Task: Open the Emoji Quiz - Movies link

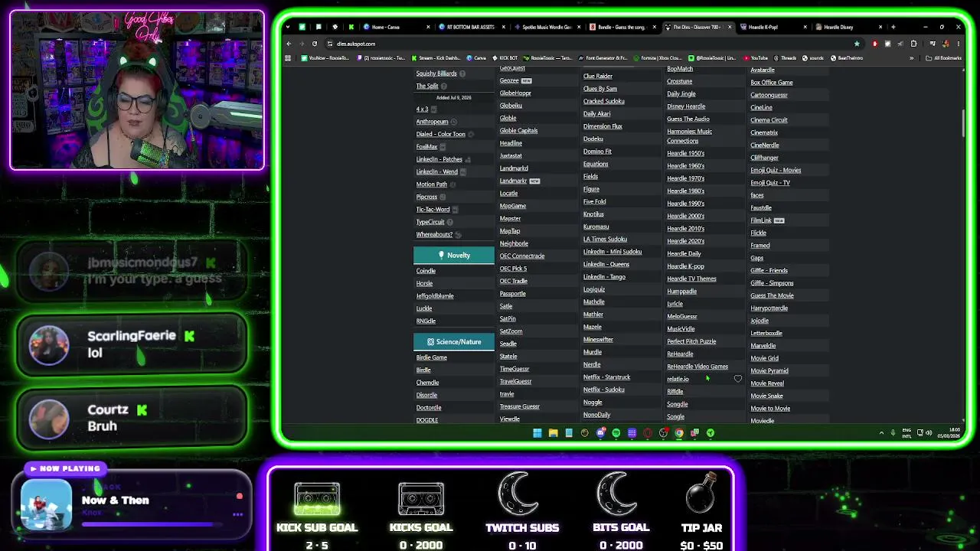Action: (x=776, y=170)
